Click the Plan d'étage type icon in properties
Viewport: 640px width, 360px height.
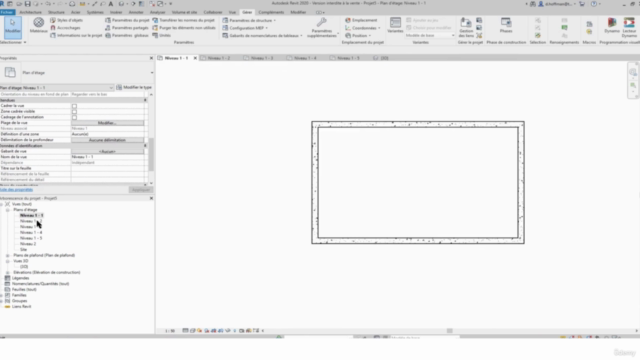click(x=10, y=72)
